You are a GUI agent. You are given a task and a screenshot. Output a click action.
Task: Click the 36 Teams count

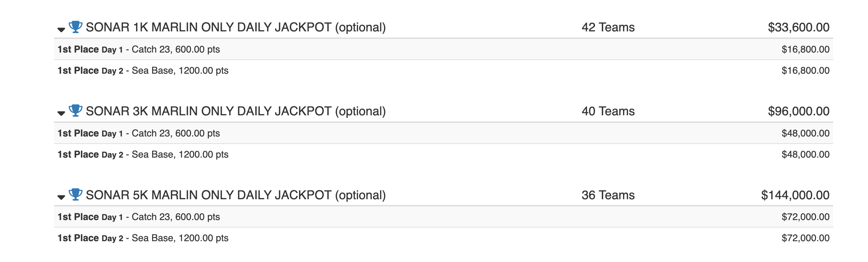coord(608,195)
